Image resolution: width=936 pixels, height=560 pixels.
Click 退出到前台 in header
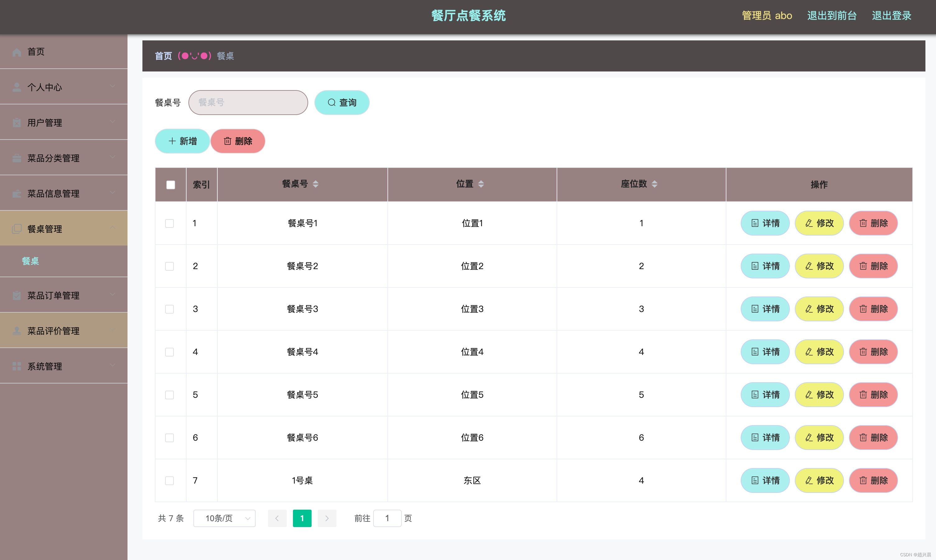coord(832,16)
